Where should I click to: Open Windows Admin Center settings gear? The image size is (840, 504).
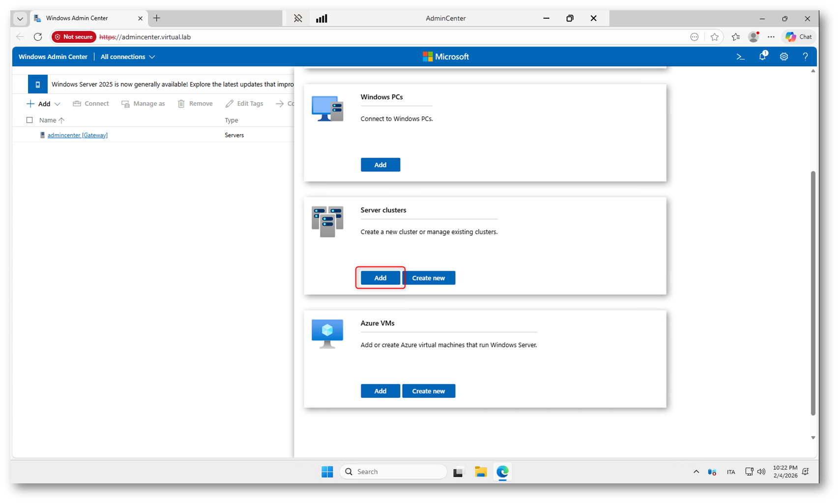(784, 57)
